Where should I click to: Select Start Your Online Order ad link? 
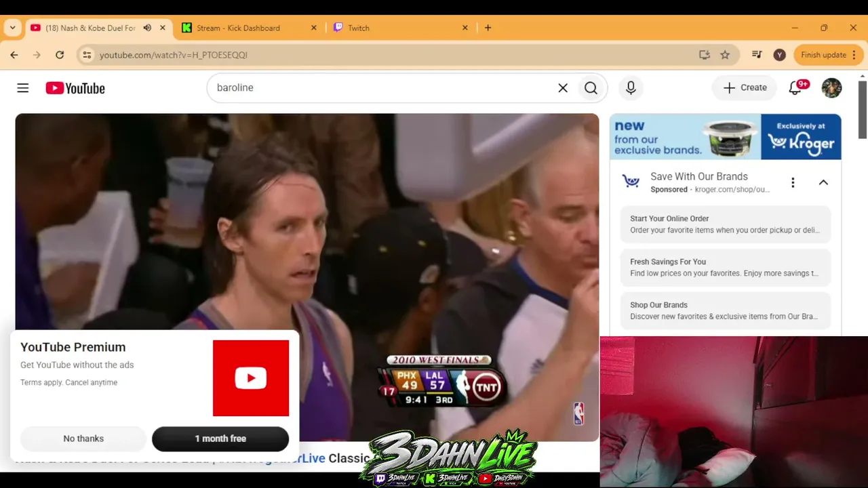tap(726, 224)
